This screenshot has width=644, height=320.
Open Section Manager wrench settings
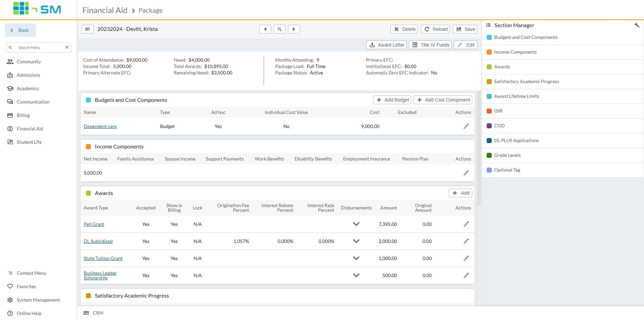637,25
